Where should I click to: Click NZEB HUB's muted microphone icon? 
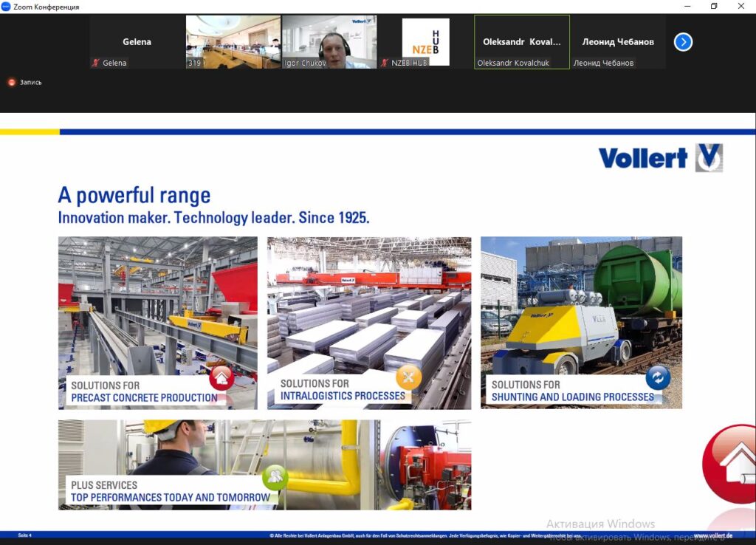coord(384,63)
